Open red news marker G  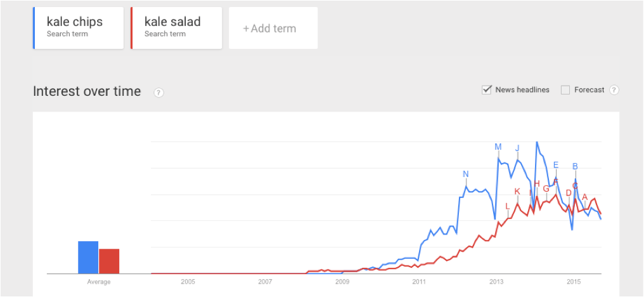pos(546,188)
